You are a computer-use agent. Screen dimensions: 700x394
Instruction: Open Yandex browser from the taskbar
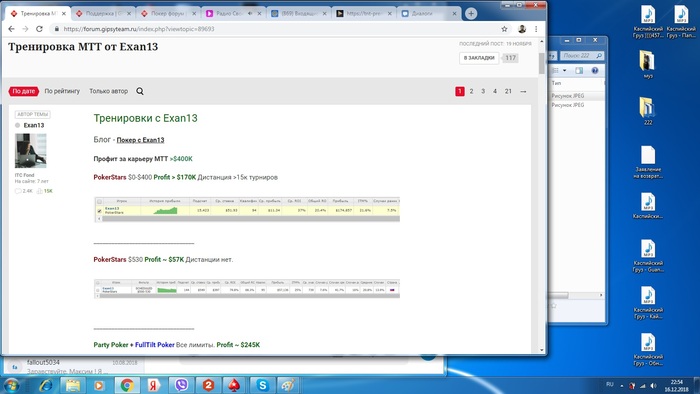154,385
